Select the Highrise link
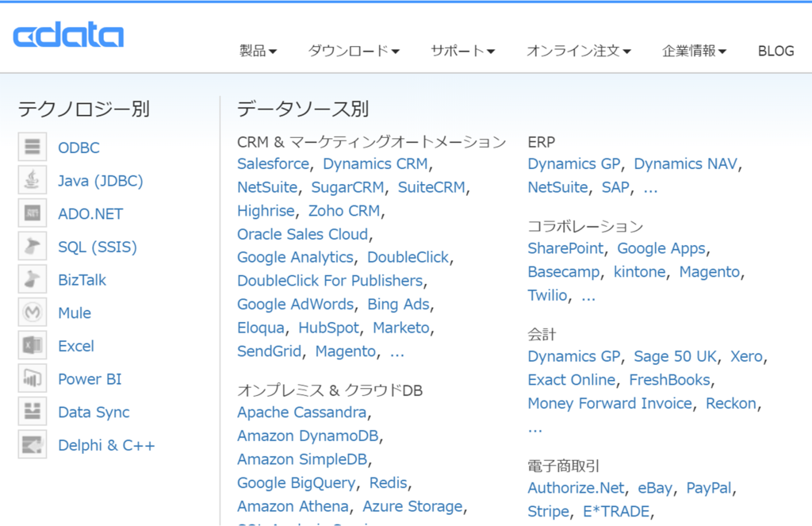Image resolution: width=812 pixels, height=526 pixels. point(266,211)
